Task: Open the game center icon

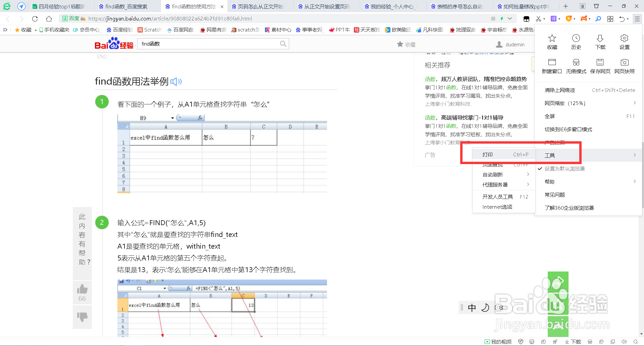Action: (584, 19)
